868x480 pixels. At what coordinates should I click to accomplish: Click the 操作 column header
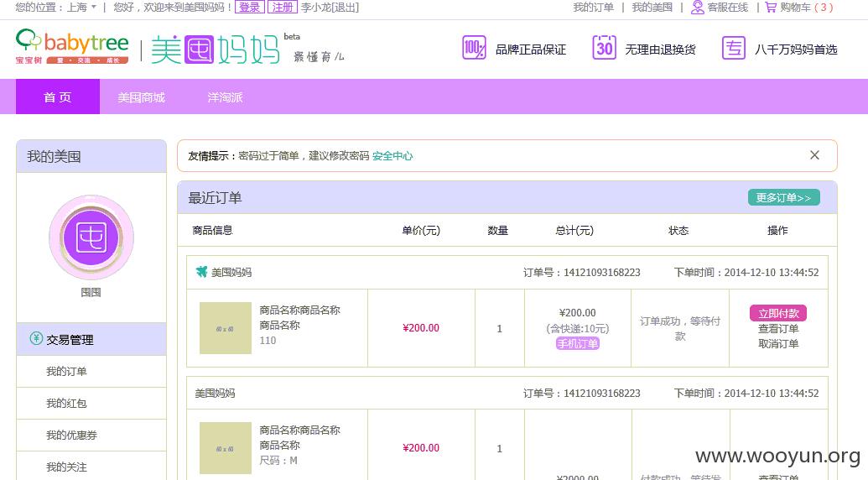pyautogui.click(x=777, y=230)
